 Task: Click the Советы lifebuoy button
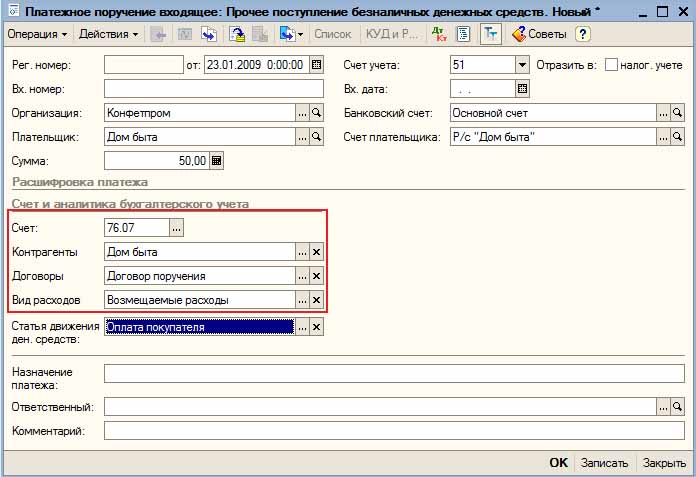[x=539, y=34]
